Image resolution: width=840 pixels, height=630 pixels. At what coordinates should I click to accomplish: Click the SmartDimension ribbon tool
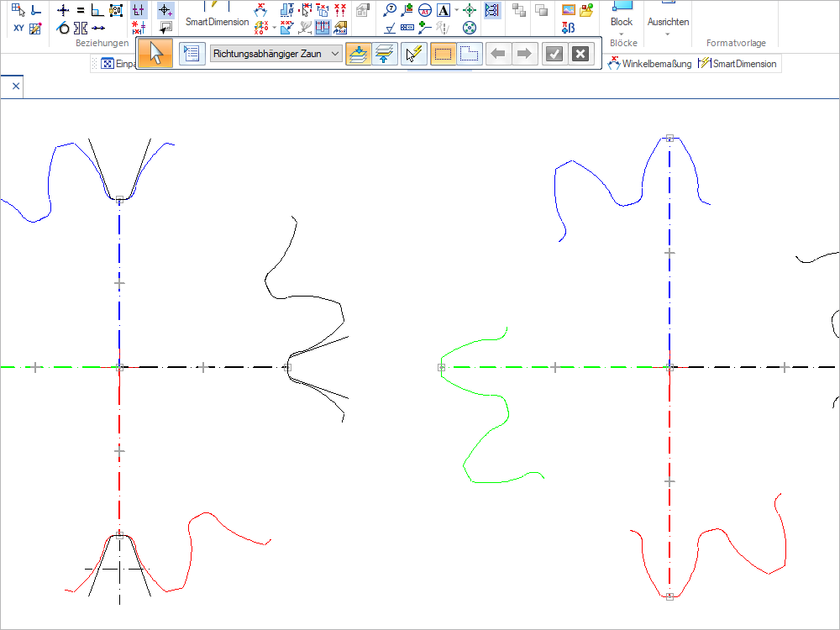point(217,22)
